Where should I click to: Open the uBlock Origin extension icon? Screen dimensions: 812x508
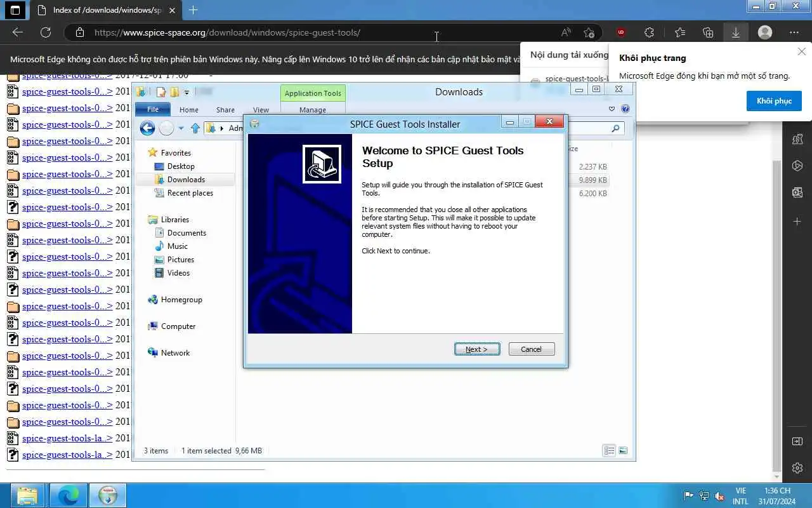coord(621,32)
